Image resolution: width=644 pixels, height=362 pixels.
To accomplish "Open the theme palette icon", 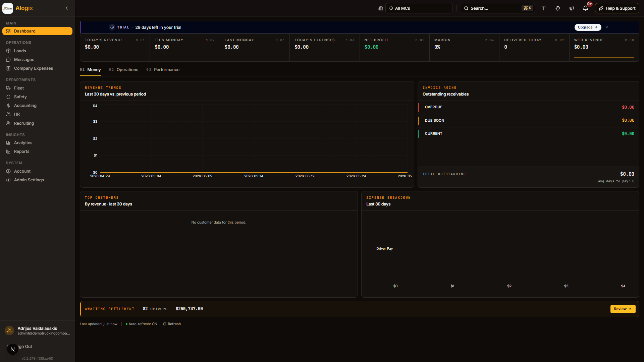I will click(x=558, y=8).
